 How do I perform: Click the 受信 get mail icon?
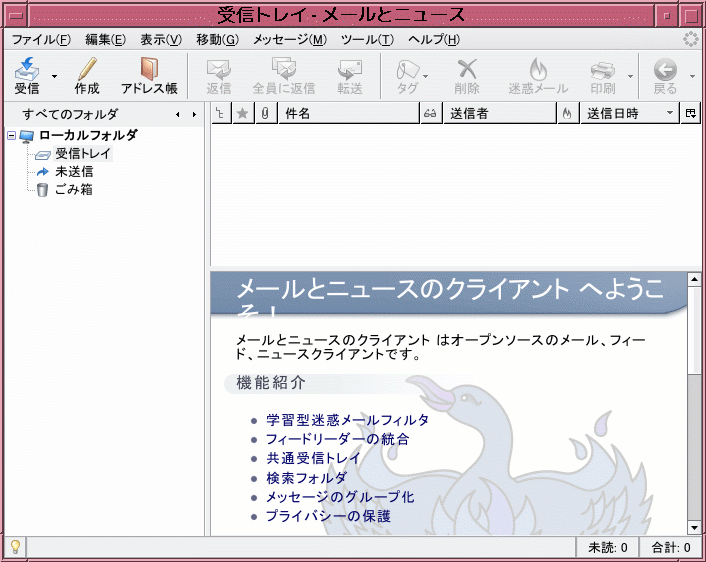27,68
